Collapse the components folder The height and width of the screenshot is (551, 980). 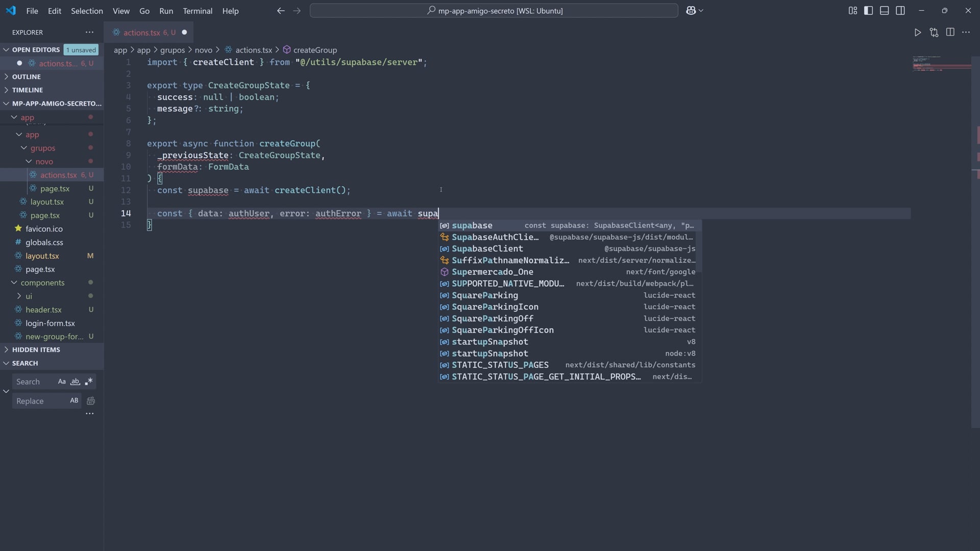pyautogui.click(x=42, y=283)
